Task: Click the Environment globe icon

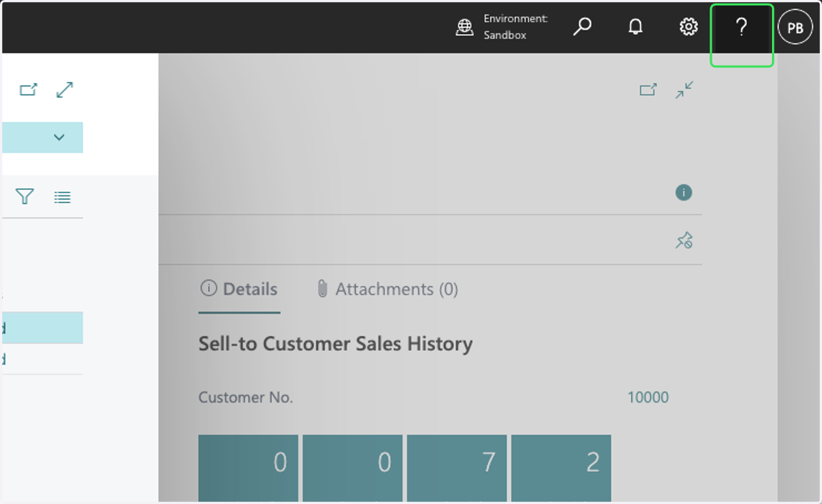Action: 465,27
